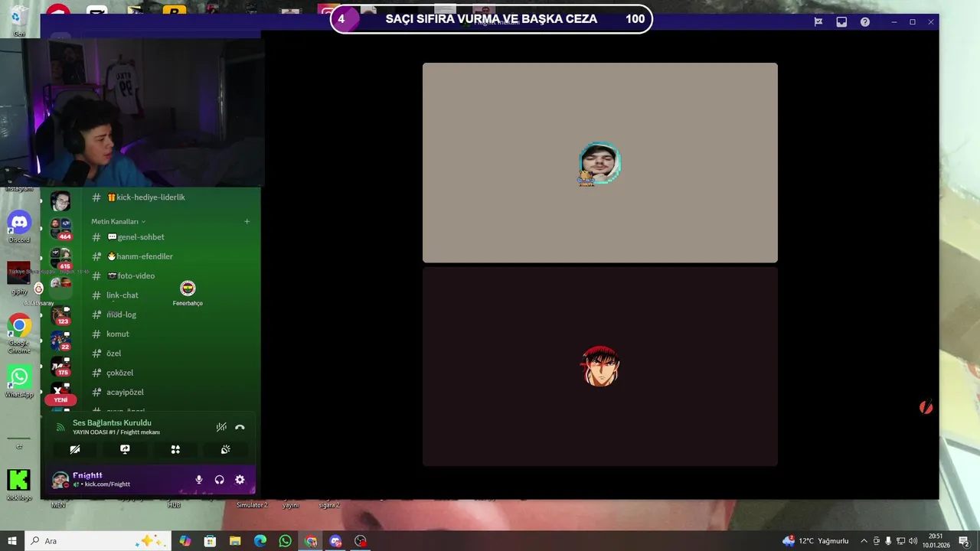Collapse the Metin Kanalları category
The image size is (980, 551).
118,221
